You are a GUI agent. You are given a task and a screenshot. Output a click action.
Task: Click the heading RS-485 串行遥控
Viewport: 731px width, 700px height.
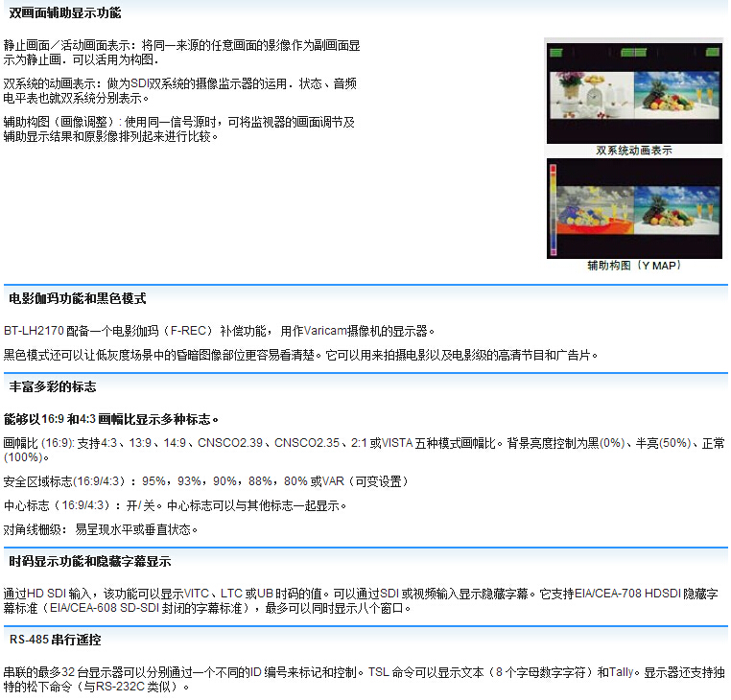pyautogui.click(x=56, y=640)
